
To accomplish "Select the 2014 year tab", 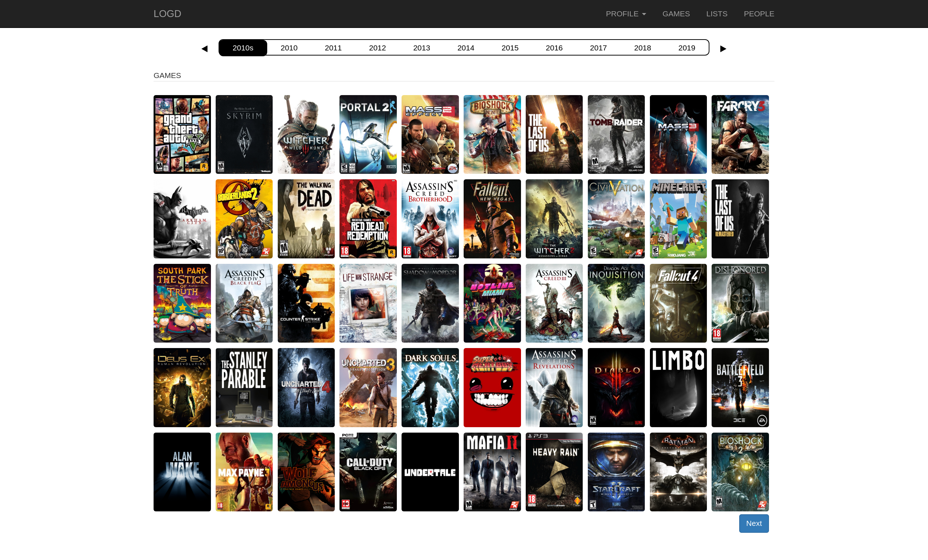I will point(465,48).
